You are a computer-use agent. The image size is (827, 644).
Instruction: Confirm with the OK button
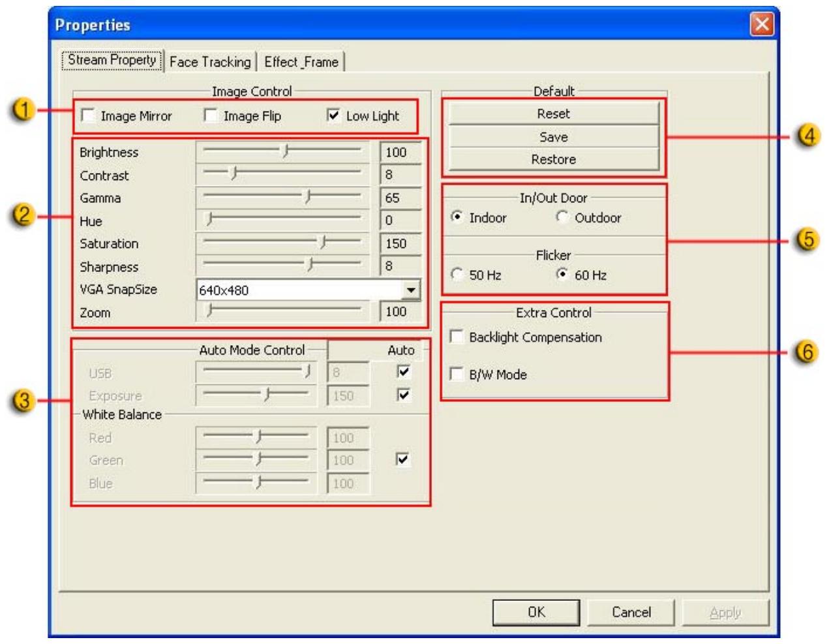pos(536,612)
